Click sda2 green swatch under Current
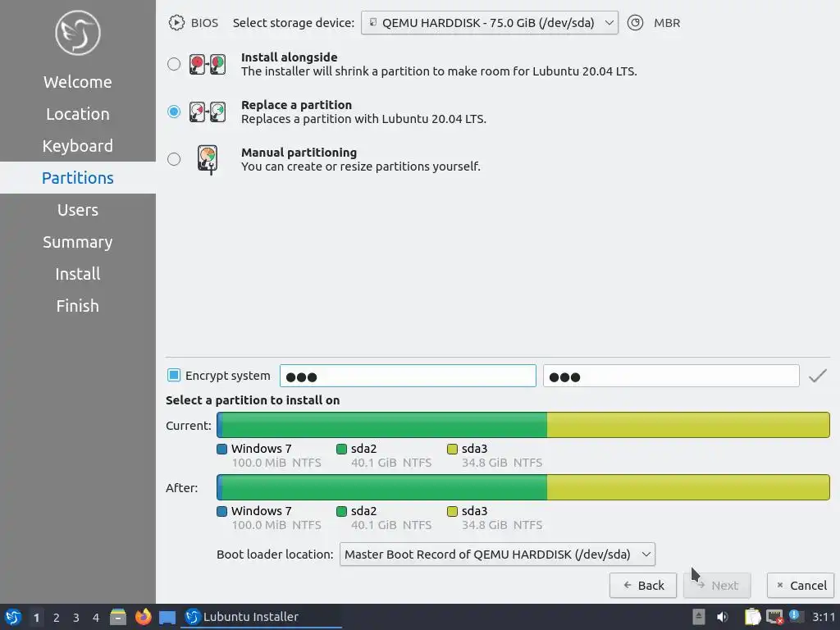This screenshot has height=630, width=840. pyautogui.click(x=342, y=449)
